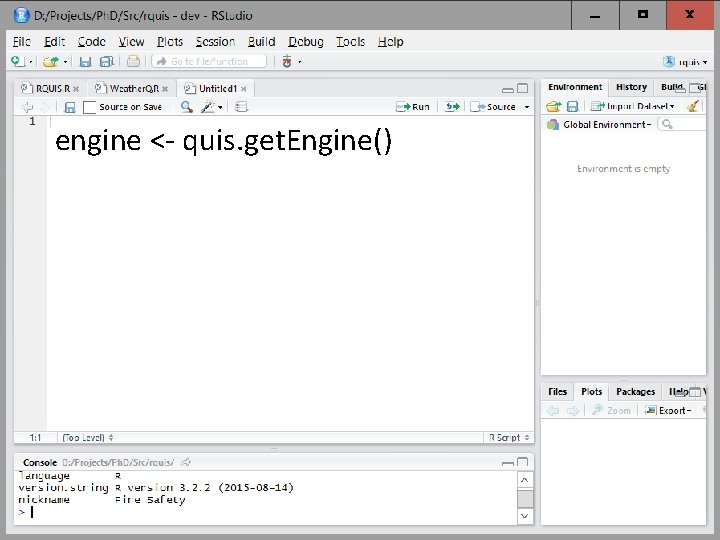Screen dimensions: 720x540
Task: Open the Edit menu
Action: point(54,42)
